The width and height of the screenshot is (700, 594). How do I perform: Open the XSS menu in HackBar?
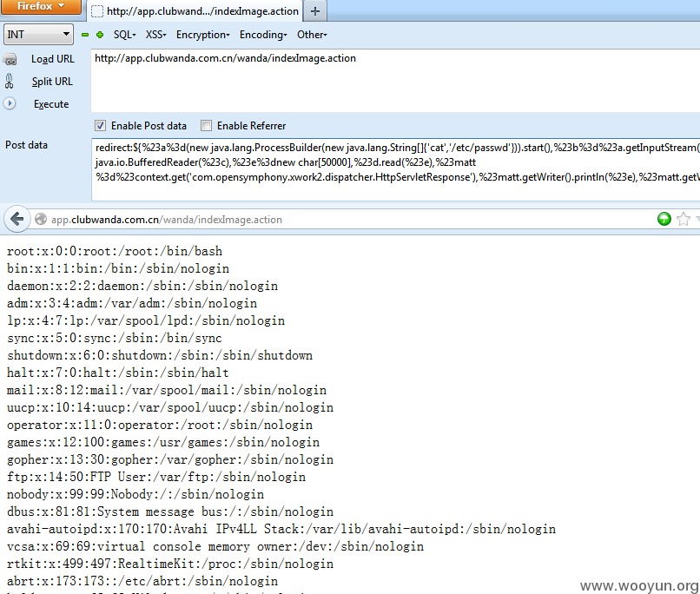tap(155, 35)
